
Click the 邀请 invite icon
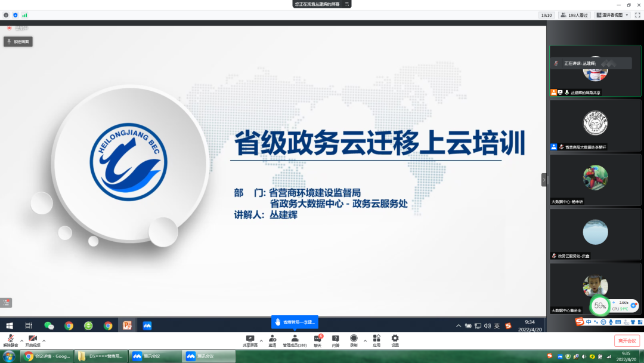[273, 340]
